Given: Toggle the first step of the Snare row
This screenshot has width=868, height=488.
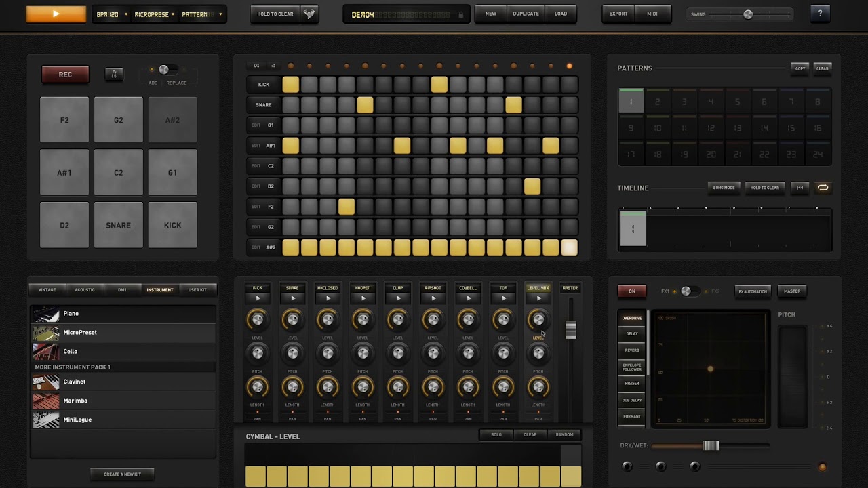Looking at the screenshot, I should pos(291,105).
